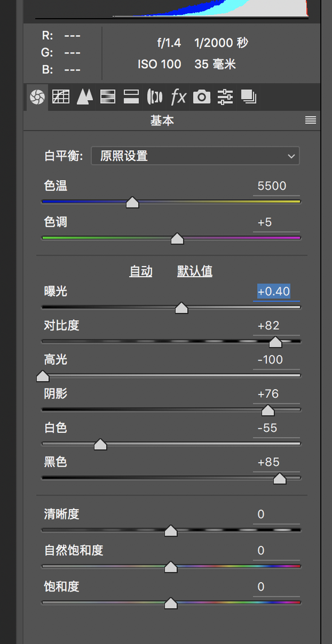Select the HSL/Grayscale panel icon
Viewport: 332px width, 644px height.
click(x=108, y=97)
